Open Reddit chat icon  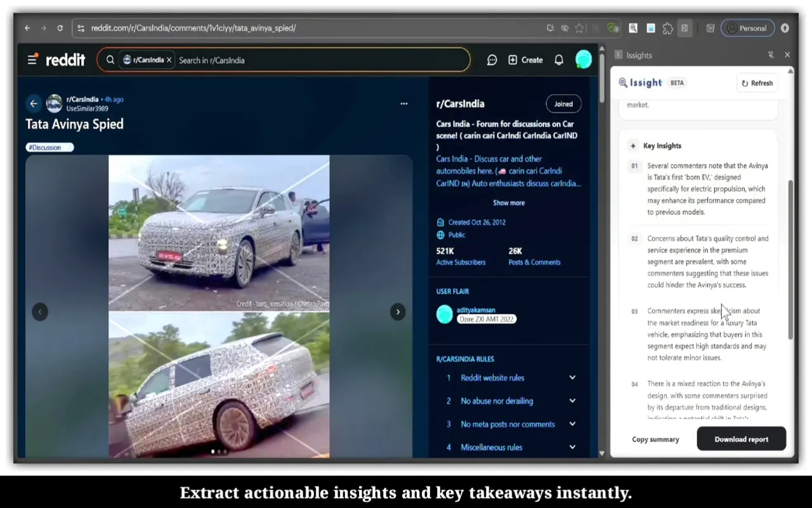(492, 60)
